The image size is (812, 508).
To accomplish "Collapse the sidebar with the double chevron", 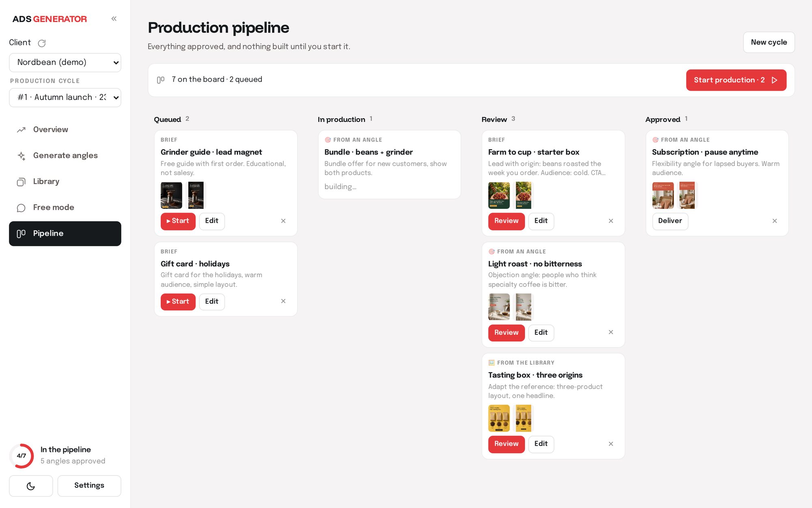I will click(x=114, y=19).
